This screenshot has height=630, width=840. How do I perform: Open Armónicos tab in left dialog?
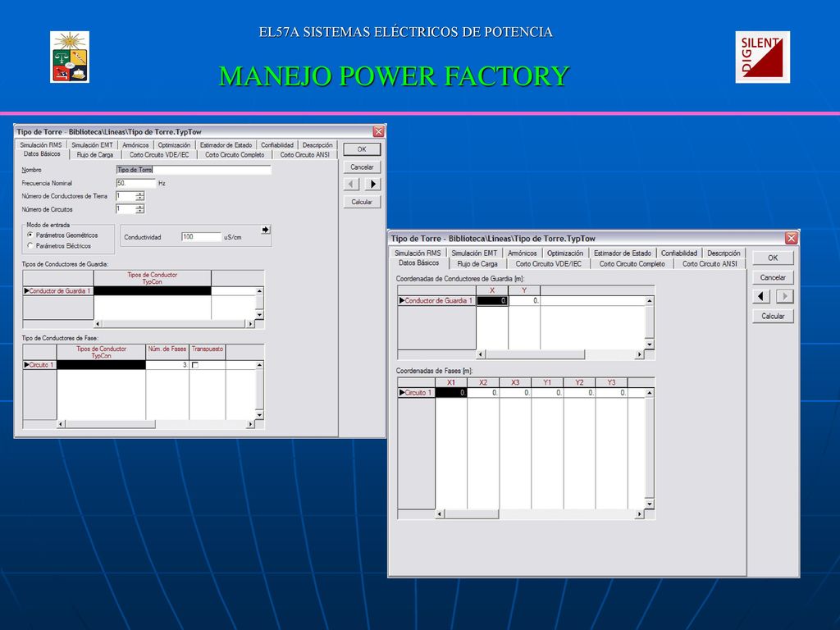(x=135, y=145)
